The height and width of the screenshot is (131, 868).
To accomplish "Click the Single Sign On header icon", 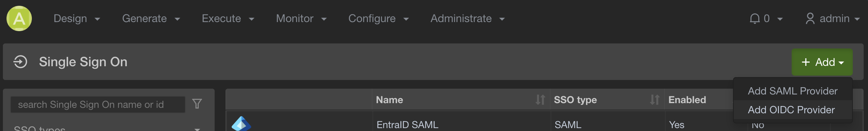I will [x=20, y=62].
